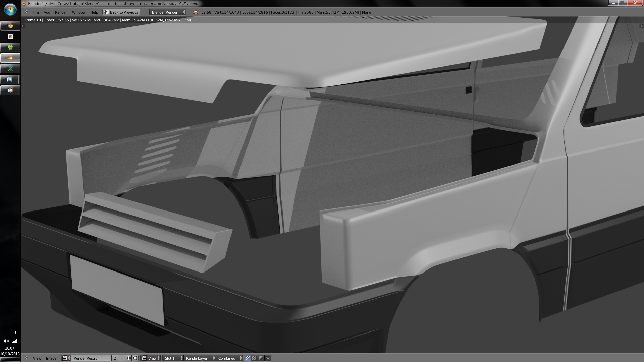Click the Blender logo splash icon

click(195, 12)
